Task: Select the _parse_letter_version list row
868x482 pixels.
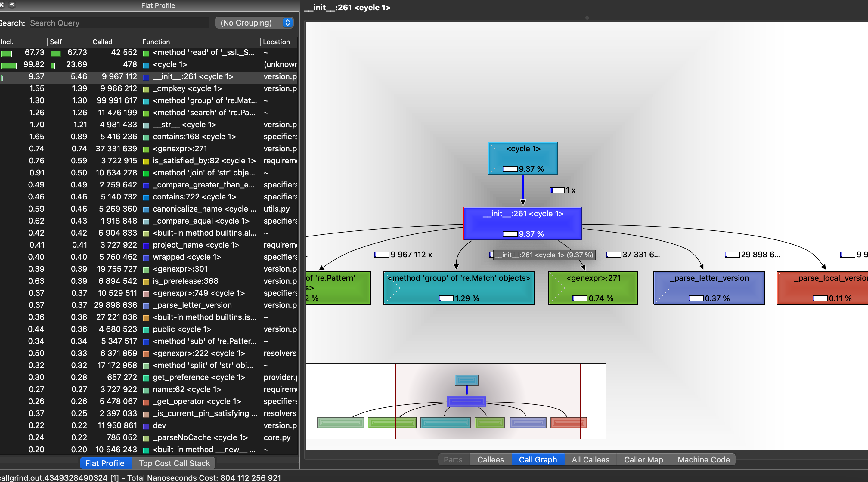Action: coord(149,305)
